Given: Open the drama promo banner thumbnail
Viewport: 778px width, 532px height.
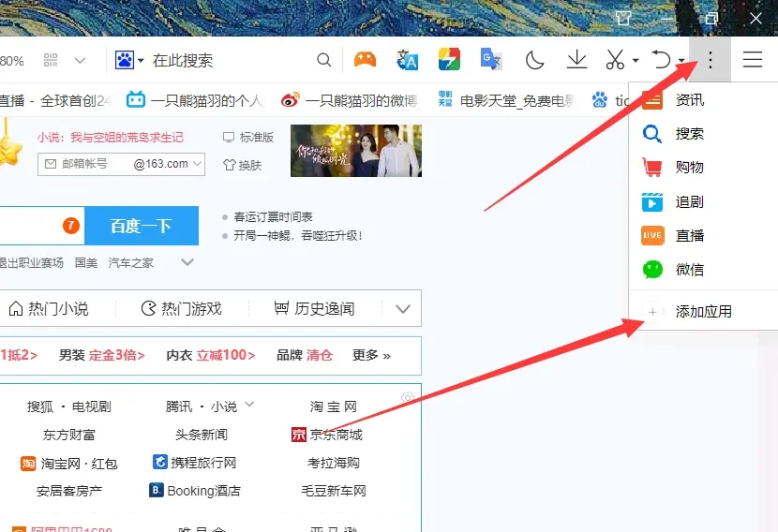Looking at the screenshot, I should 356,151.
